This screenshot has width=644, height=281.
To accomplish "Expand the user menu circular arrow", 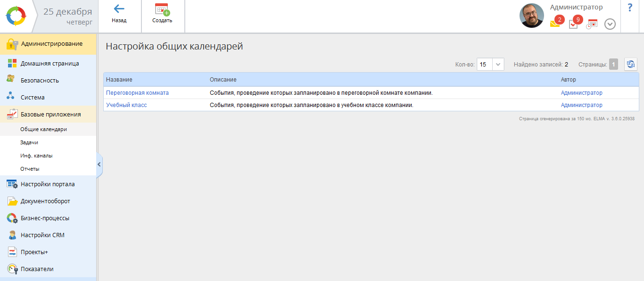I will point(610,24).
